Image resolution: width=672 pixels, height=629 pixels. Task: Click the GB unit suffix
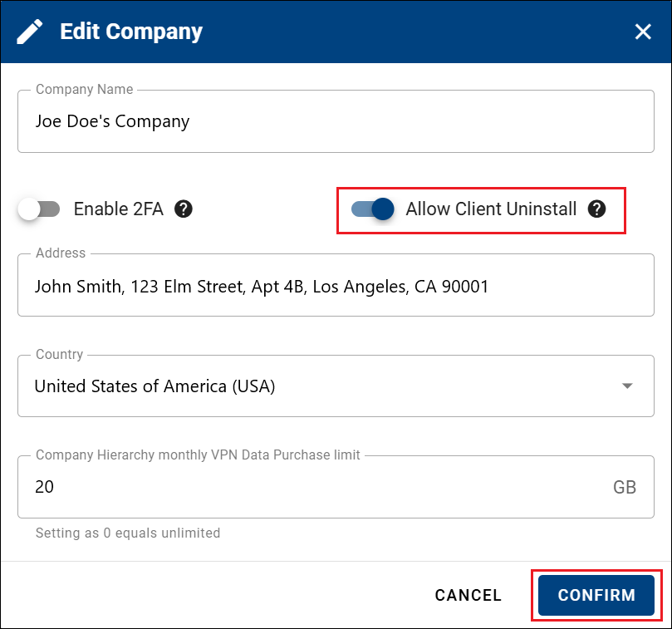pyautogui.click(x=625, y=487)
